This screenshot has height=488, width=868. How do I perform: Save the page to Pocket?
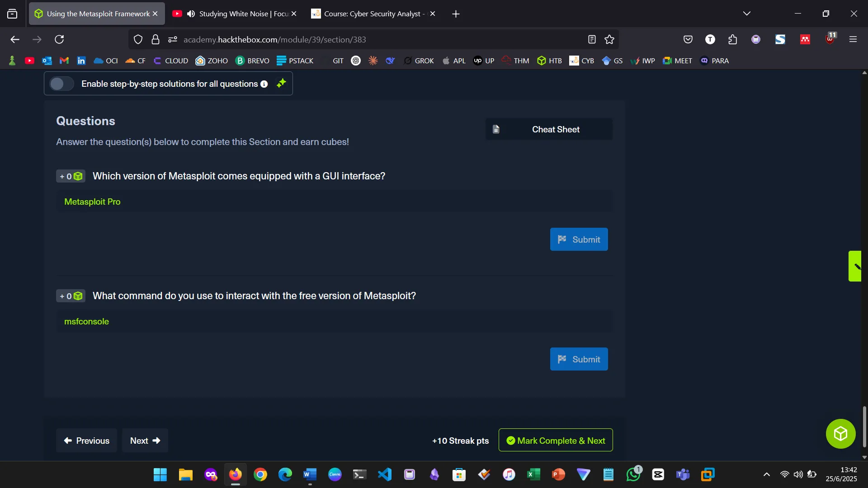pos(688,39)
